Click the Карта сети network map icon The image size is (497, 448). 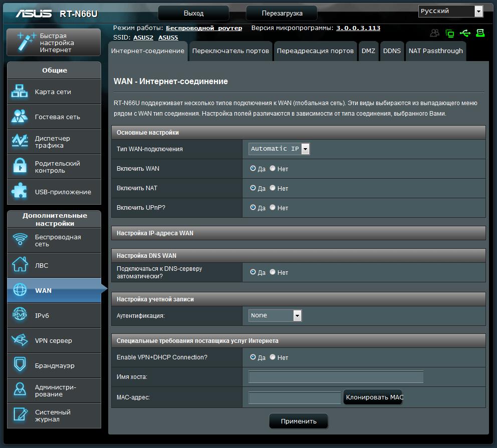click(x=20, y=91)
